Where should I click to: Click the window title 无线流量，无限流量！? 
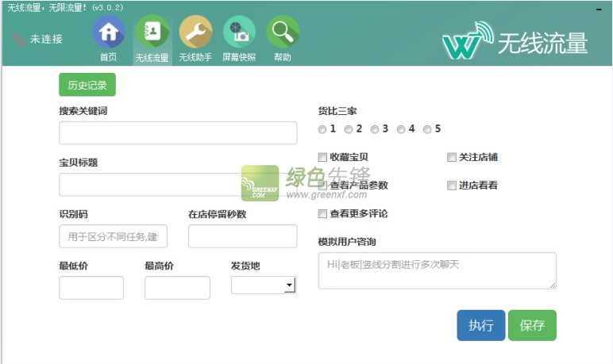tap(48, 8)
